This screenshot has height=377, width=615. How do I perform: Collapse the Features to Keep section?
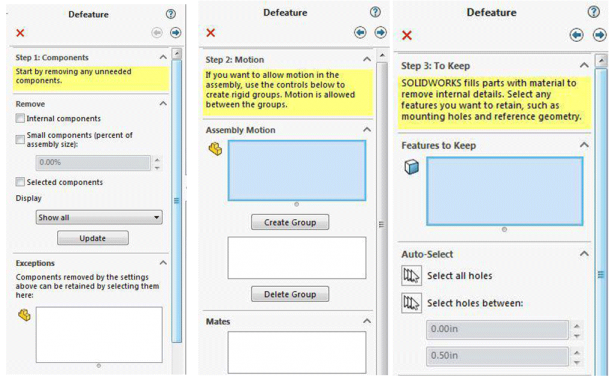coord(584,145)
